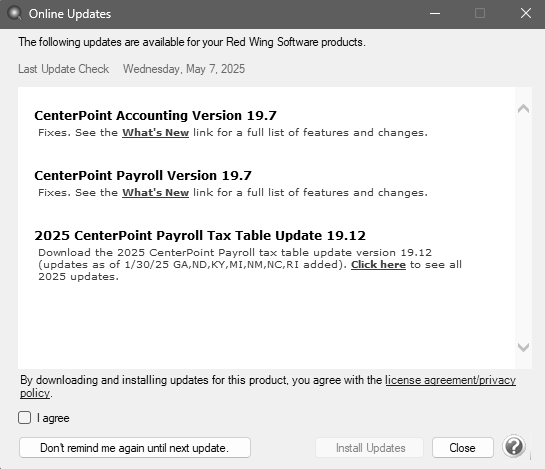This screenshot has height=469, width=545.
Task: Open the license agreement/privacy policy link
Action: [268, 386]
